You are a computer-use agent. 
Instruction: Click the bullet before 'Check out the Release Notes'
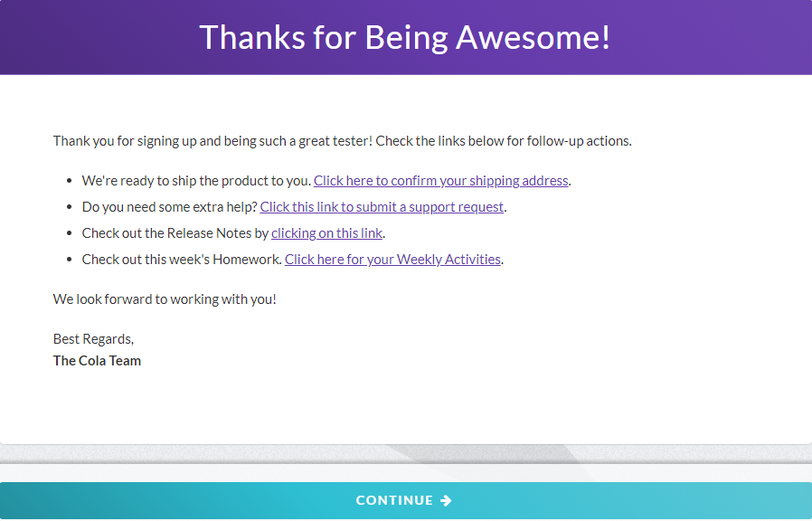pyautogui.click(x=71, y=233)
